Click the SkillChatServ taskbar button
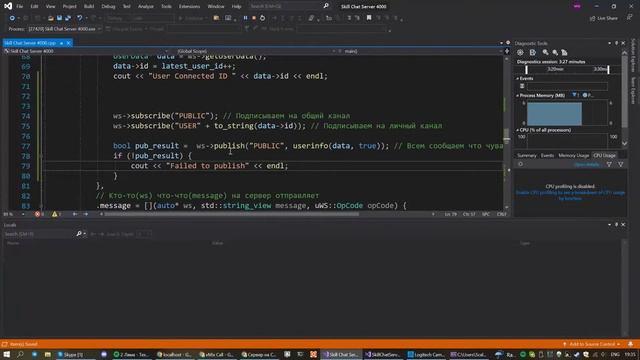 (383, 354)
